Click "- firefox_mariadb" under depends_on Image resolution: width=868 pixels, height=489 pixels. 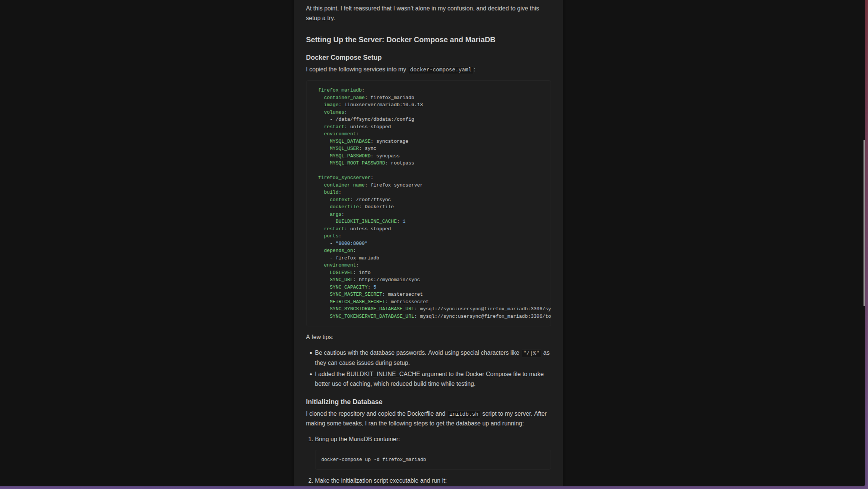tap(354, 258)
